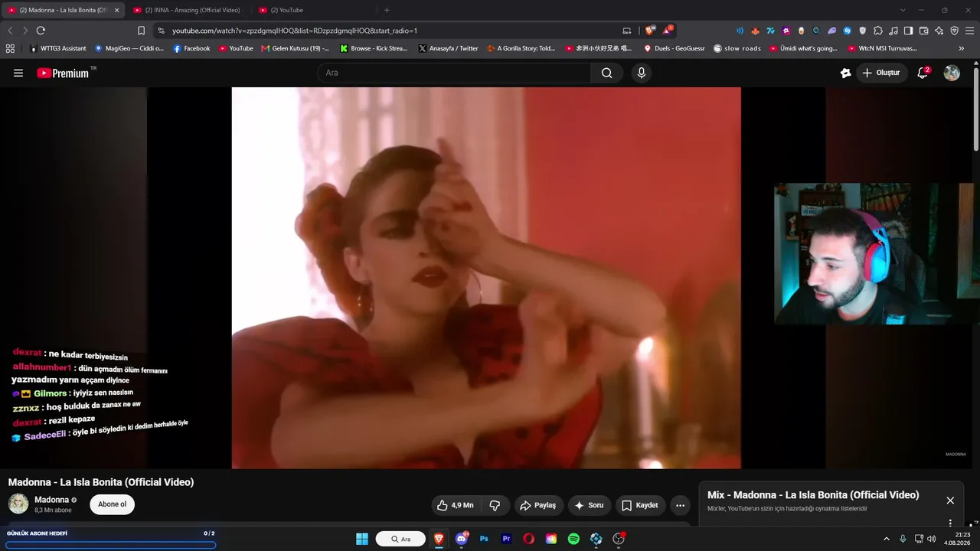Open Opera browser from the taskbar

528,539
